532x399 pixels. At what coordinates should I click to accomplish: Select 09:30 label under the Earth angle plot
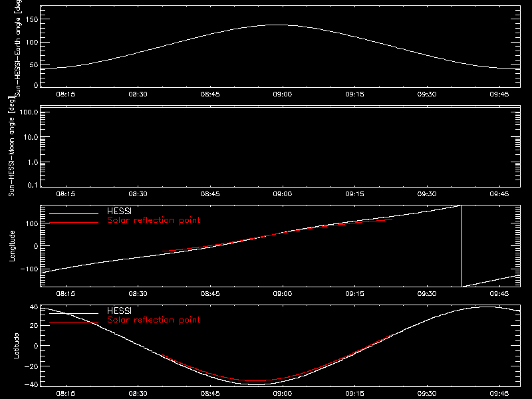(427, 94)
